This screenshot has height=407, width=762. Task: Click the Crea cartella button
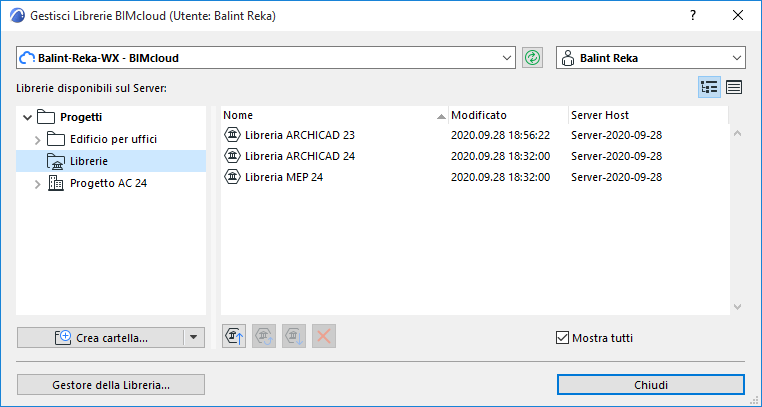point(100,338)
